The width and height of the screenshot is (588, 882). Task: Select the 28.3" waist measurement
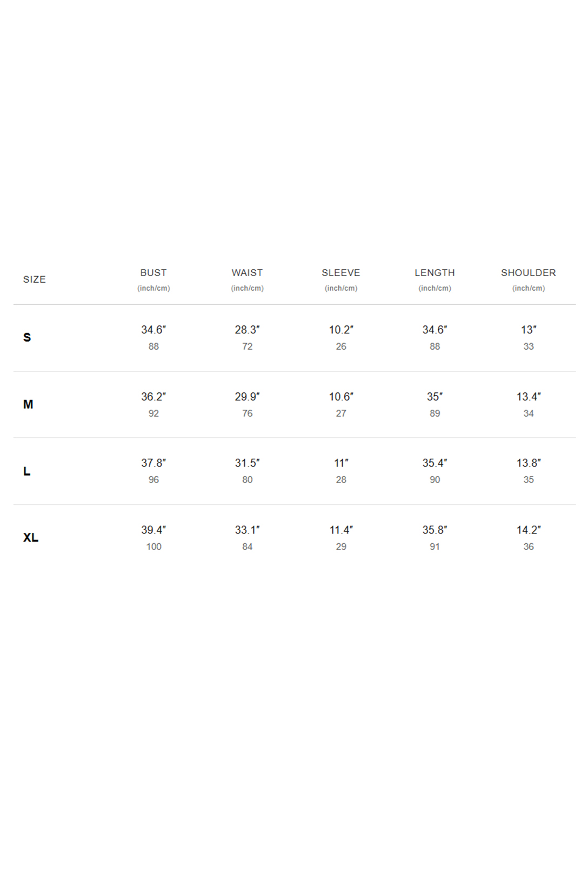[x=247, y=330]
